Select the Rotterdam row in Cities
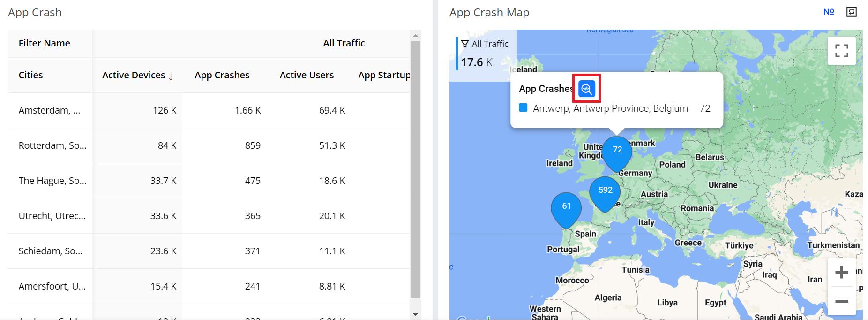868x320 pixels. click(x=52, y=145)
